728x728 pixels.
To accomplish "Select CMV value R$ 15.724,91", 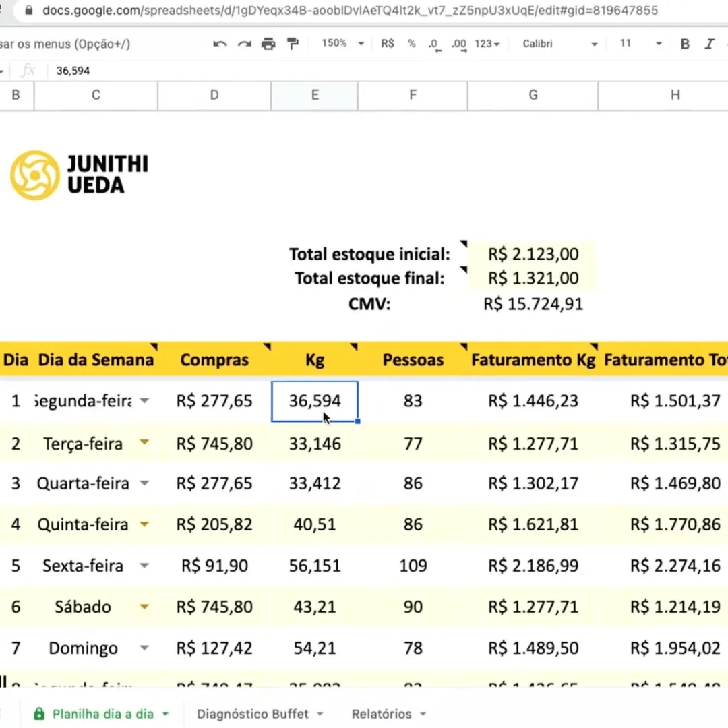I will pos(533,304).
